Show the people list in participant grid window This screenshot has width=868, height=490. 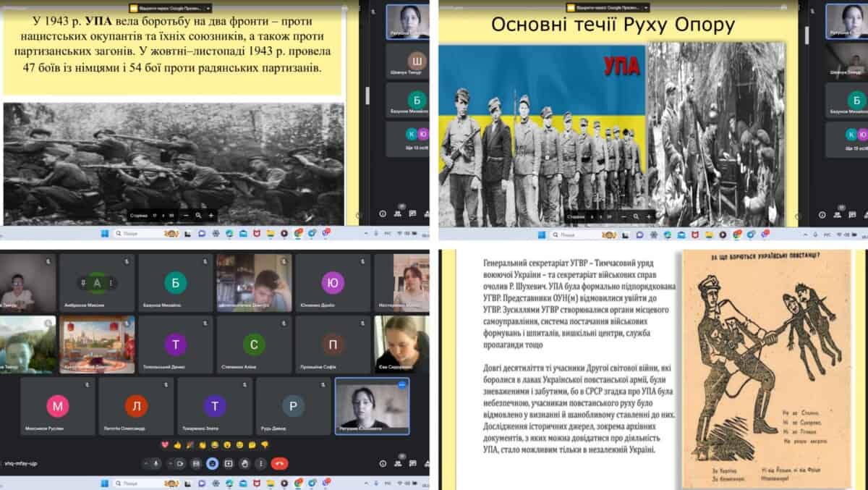point(398,463)
